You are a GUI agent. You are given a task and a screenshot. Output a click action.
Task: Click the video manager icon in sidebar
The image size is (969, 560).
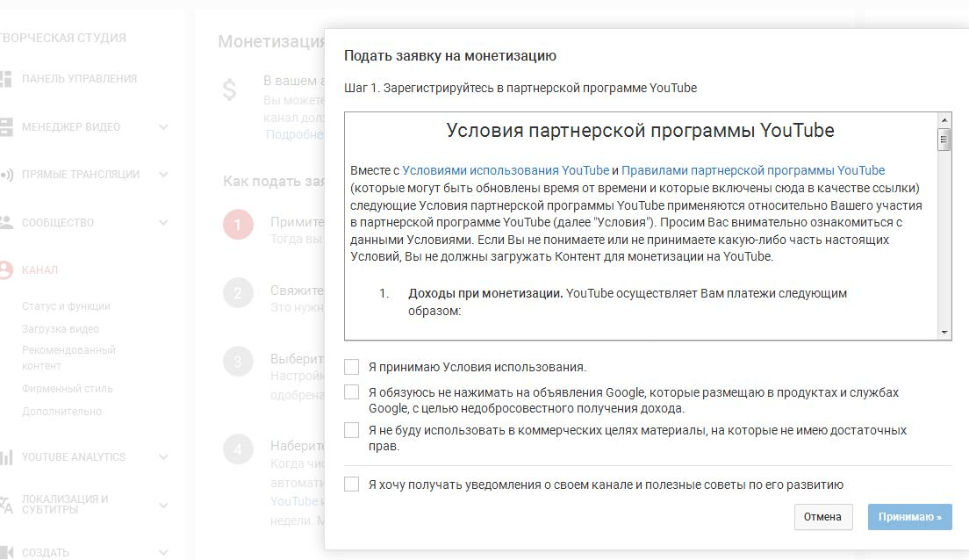pos(6,126)
